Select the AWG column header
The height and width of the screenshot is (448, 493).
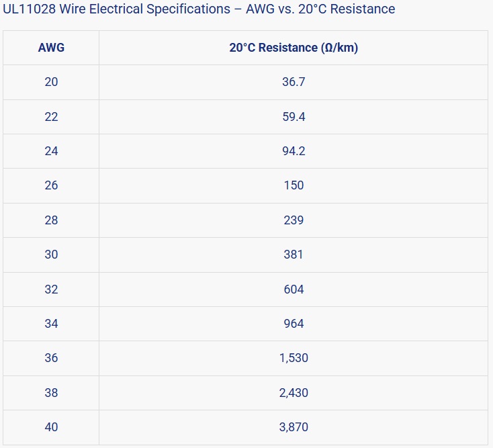(51, 48)
